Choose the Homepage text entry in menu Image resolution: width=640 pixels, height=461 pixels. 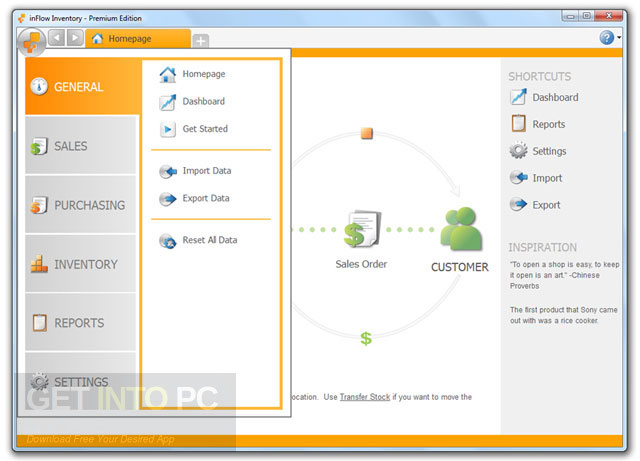(x=204, y=74)
